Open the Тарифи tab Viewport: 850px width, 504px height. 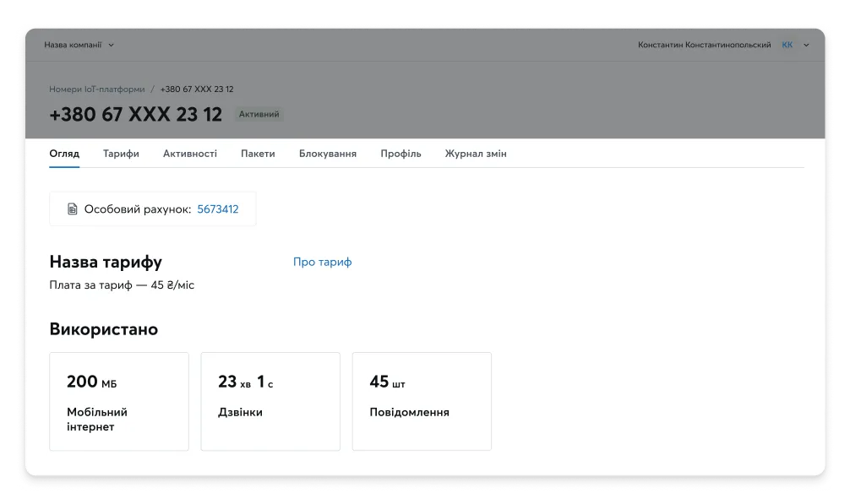tap(121, 154)
